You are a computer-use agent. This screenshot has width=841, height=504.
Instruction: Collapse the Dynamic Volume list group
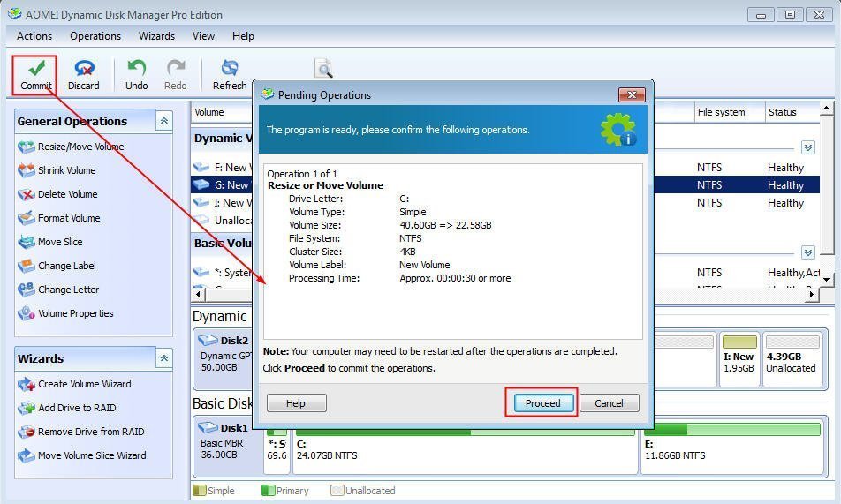[x=808, y=147]
